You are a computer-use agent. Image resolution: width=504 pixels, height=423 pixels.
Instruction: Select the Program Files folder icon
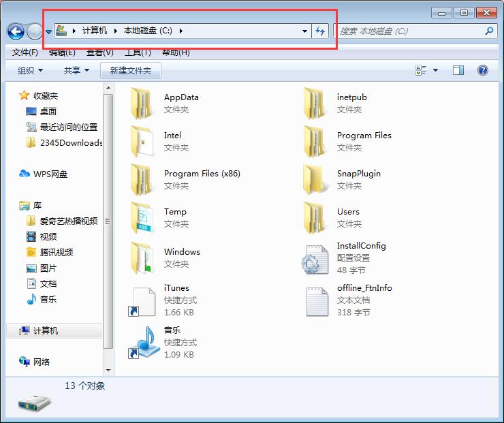[x=315, y=141]
